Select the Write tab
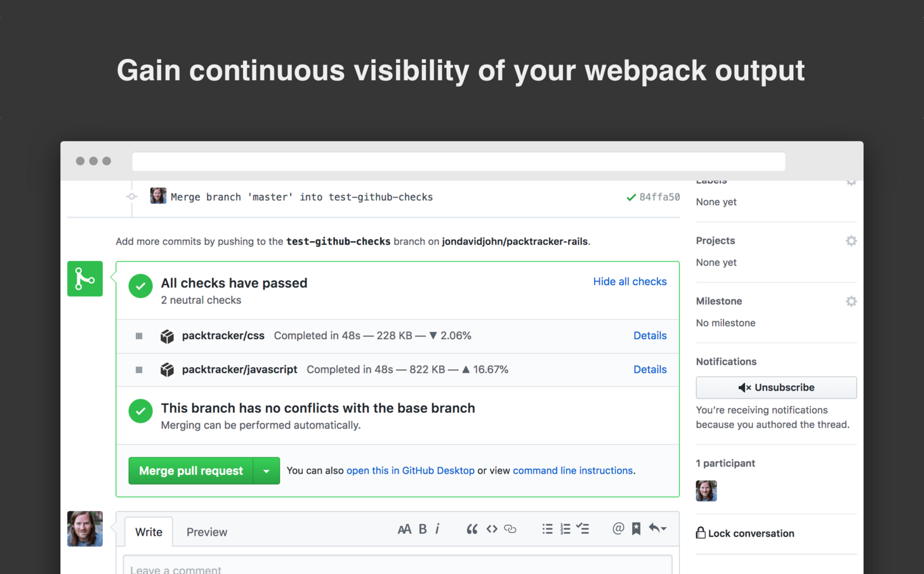The image size is (924, 574). pyautogui.click(x=148, y=532)
